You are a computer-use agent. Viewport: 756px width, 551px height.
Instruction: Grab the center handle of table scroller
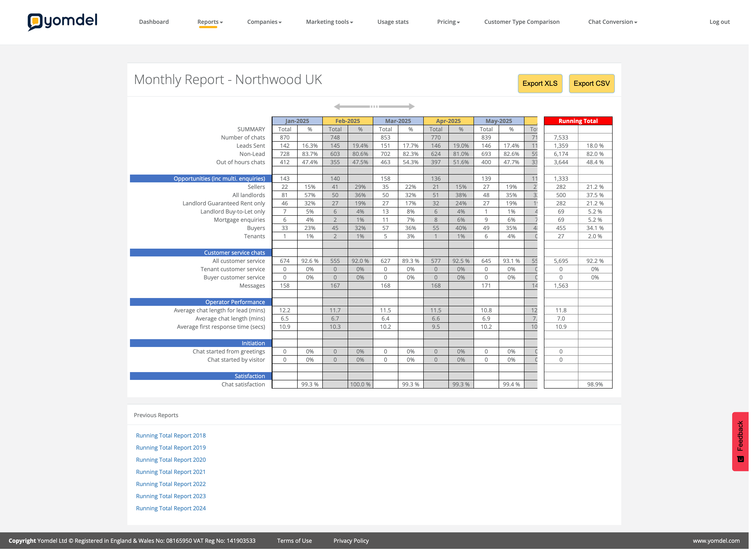pyautogui.click(x=374, y=107)
